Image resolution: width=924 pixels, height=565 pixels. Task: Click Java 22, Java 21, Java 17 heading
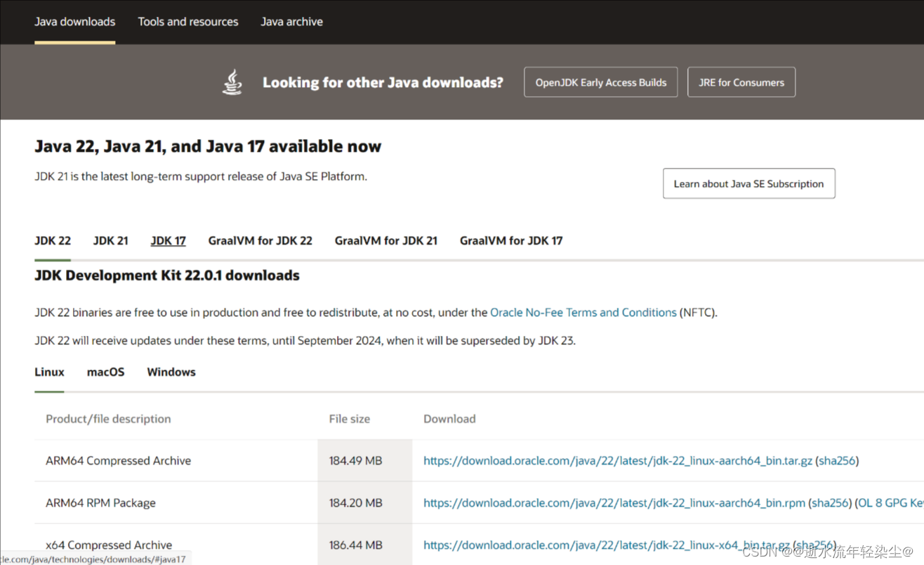coord(208,146)
